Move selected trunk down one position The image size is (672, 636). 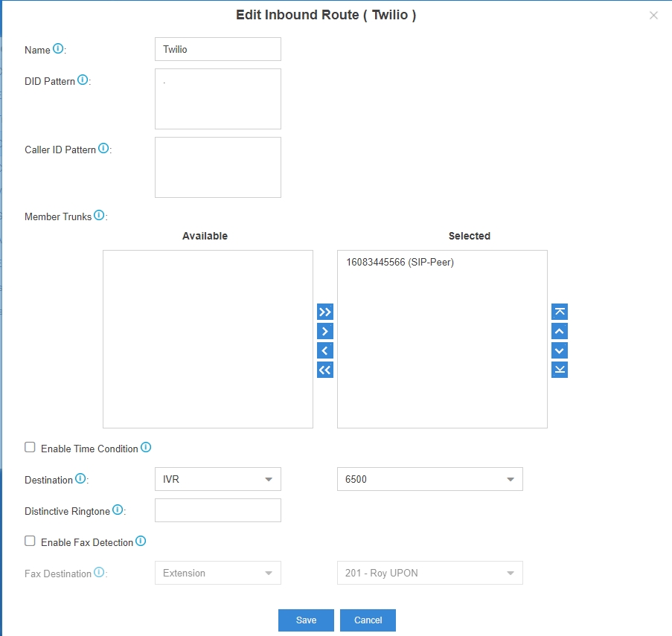[560, 351]
